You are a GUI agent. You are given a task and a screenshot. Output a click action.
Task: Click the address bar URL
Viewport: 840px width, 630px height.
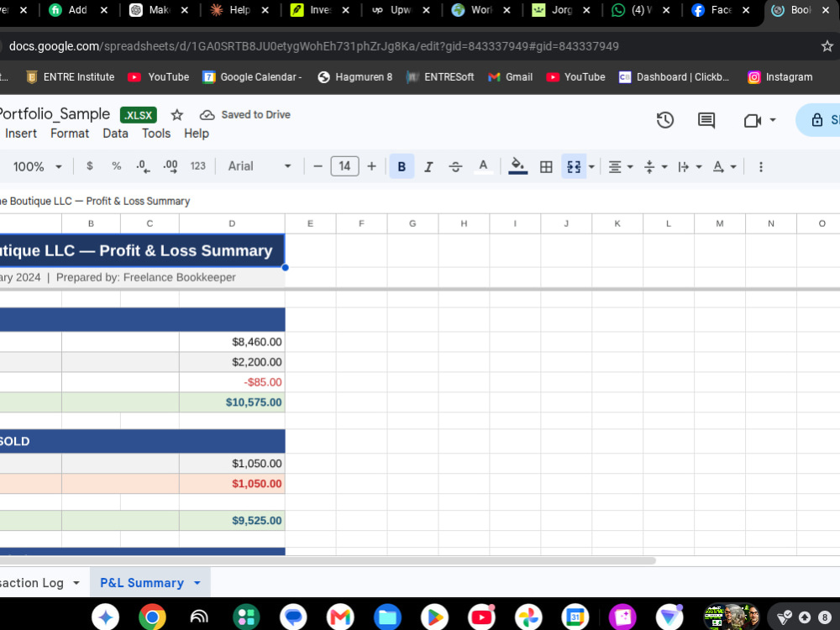click(314, 46)
